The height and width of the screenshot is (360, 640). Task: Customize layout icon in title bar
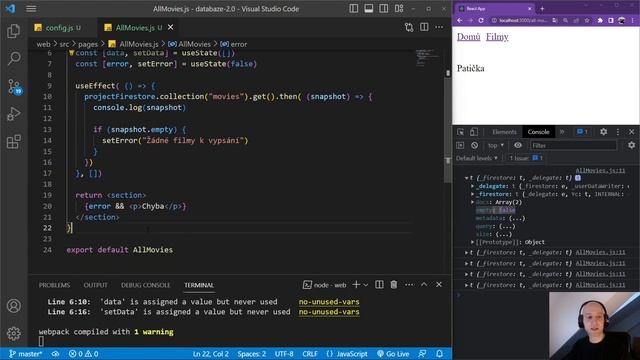(399, 9)
